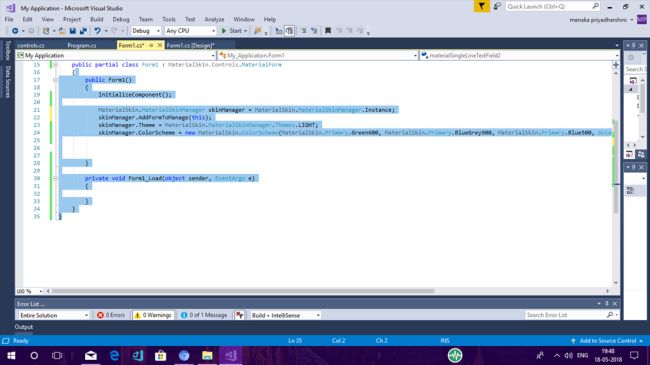This screenshot has height=365, width=650.
Task: Switch to the Output tab
Action: pos(24,327)
